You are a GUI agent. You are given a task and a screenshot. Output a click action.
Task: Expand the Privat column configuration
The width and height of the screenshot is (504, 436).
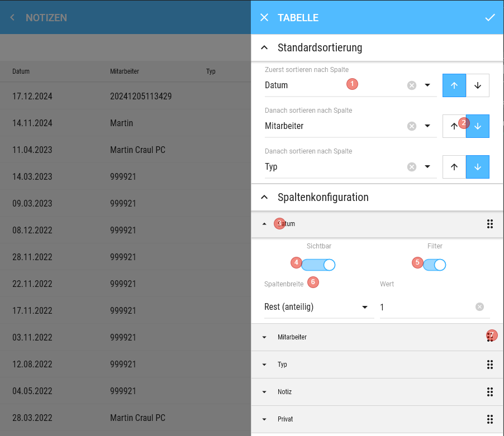[265, 419]
